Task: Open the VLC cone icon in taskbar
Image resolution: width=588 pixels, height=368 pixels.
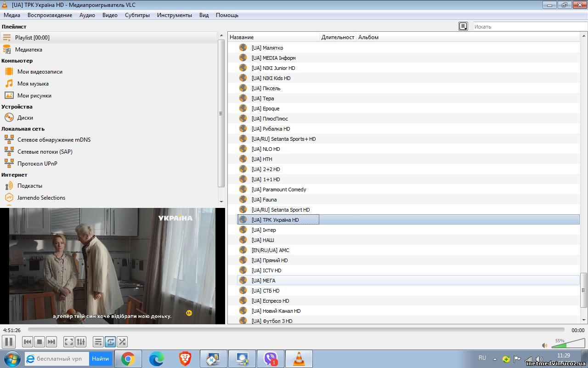Action: tap(299, 359)
